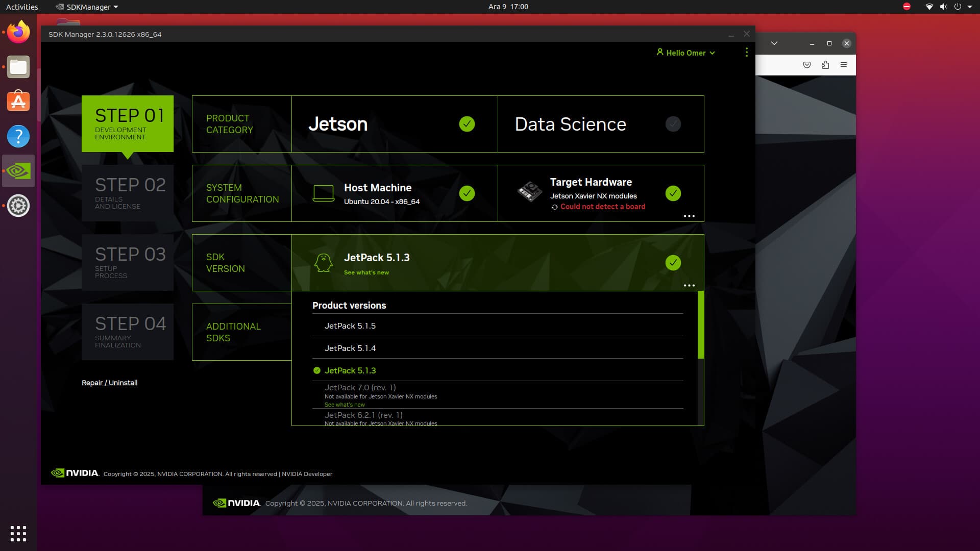The width and height of the screenshot is (980, 551).
Task: Click the user profile icon next to Hello Omer
Action: pos(659,53)
